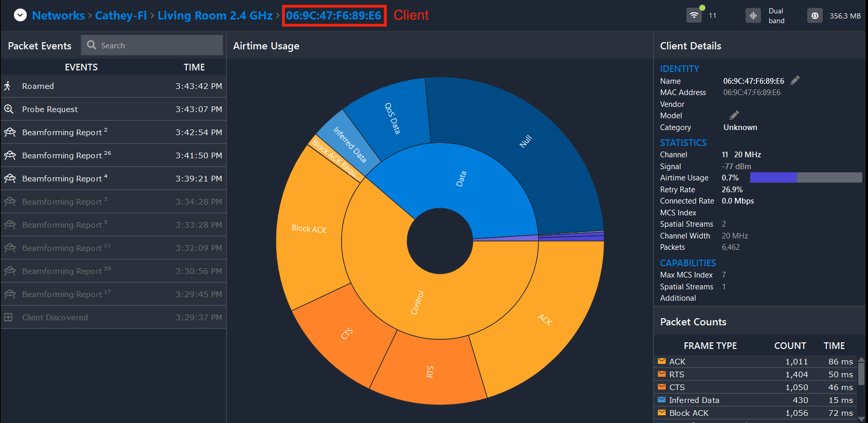Click the Block ACK outer chart segment
Screen dimensions: 868x423
(x=309, y=229)
